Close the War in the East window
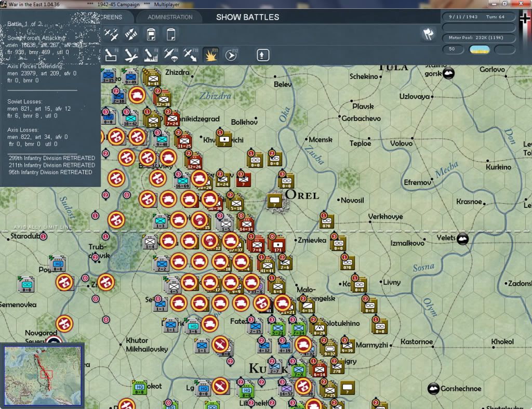Viewport: 532px width, 409px height. tap(521, 4)
